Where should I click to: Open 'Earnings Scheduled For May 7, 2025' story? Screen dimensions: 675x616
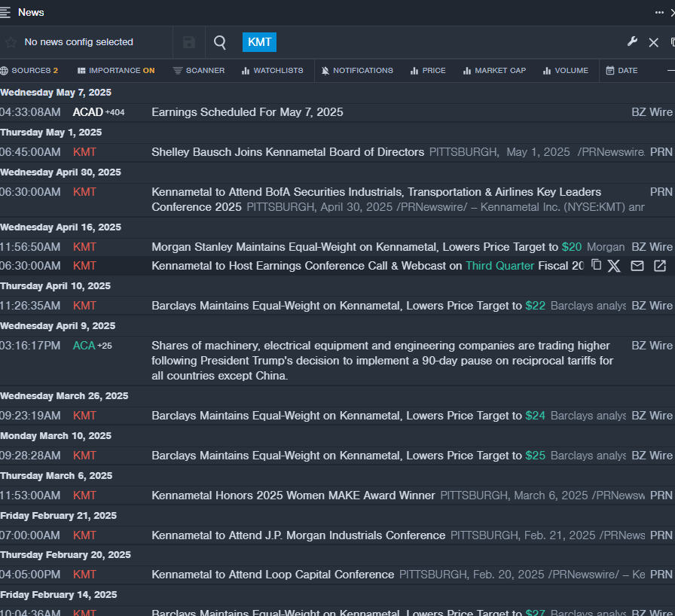[x=248, y=112]
